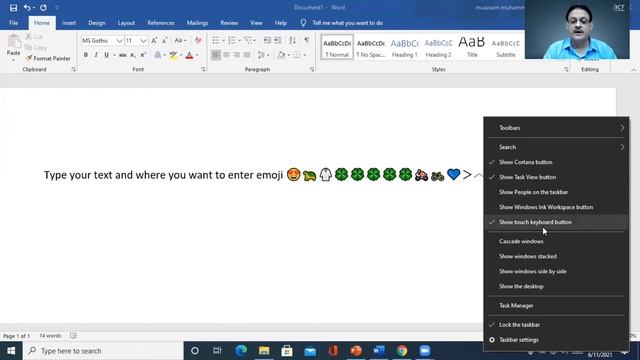
Task: Click the 'Type here to search' box
Action: pyautogui.click(x=103, y=351)
